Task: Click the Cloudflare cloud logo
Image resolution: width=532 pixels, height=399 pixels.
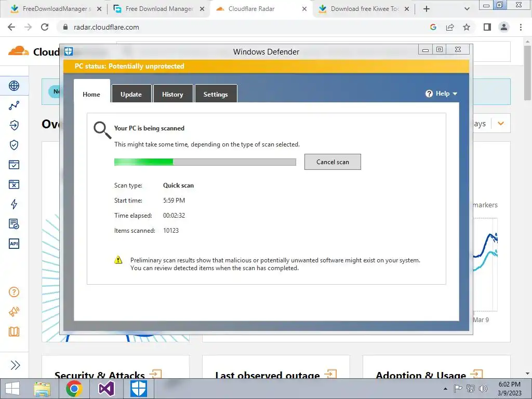Action: tap(18, 51)
